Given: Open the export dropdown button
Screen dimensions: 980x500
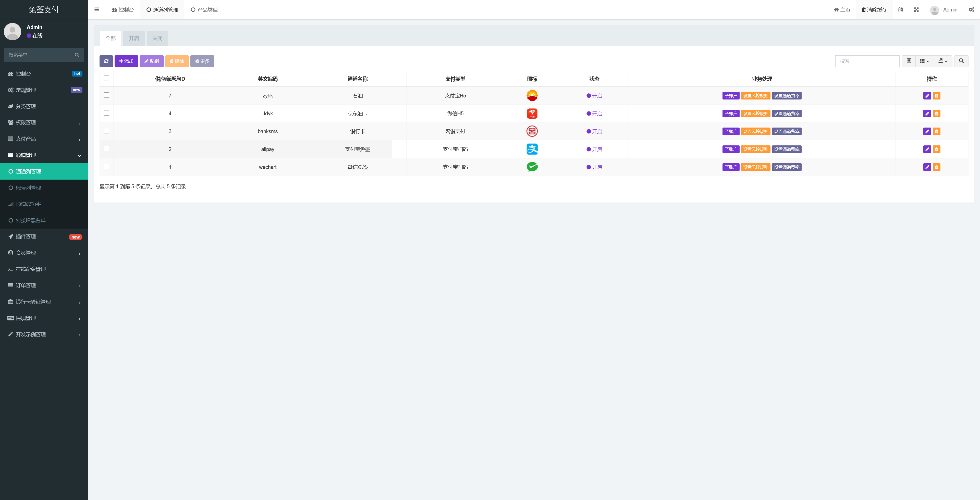Looking at the screenshot, I should coord(943,61).
